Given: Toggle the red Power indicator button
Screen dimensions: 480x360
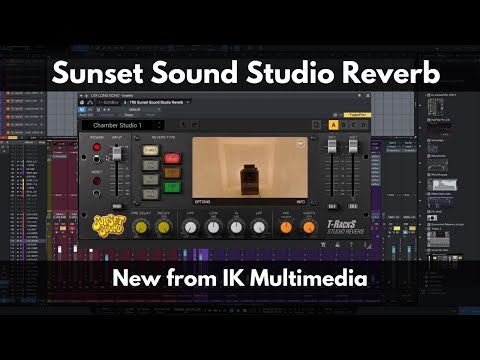Looking at the screenshot, I should click(97, 147).
